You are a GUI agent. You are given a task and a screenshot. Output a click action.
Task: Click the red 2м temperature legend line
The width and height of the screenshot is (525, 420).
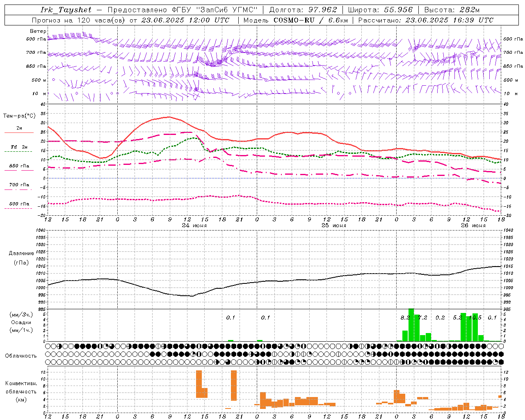coord(19,132)
